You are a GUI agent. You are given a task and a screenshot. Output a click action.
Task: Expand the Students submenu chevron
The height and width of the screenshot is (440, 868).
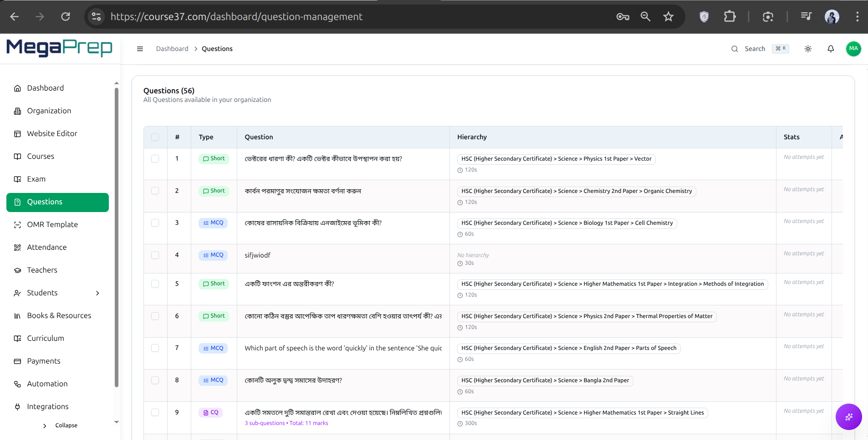[x=97, y=293]
